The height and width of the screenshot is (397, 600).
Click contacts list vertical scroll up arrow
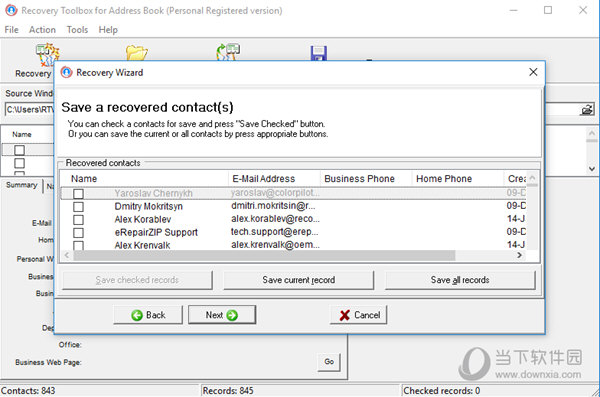tap(532, 178)
